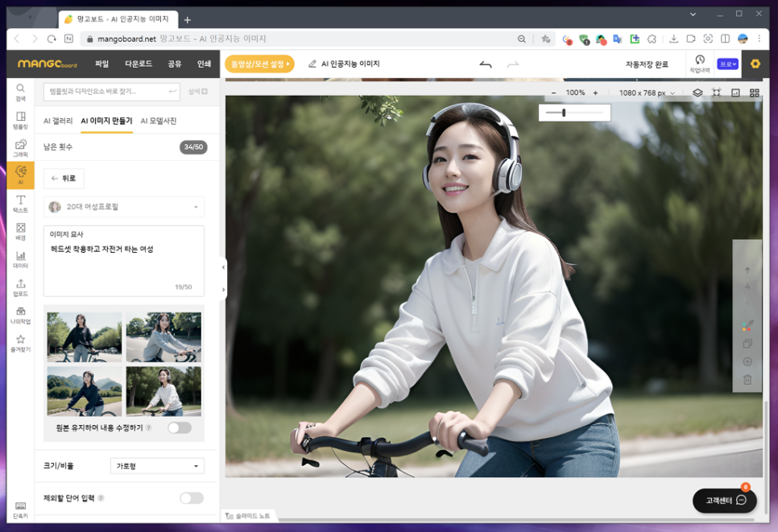Click the Mangoboard logo
The width and height of the screenshot is (778, 532).
(48, 64)
